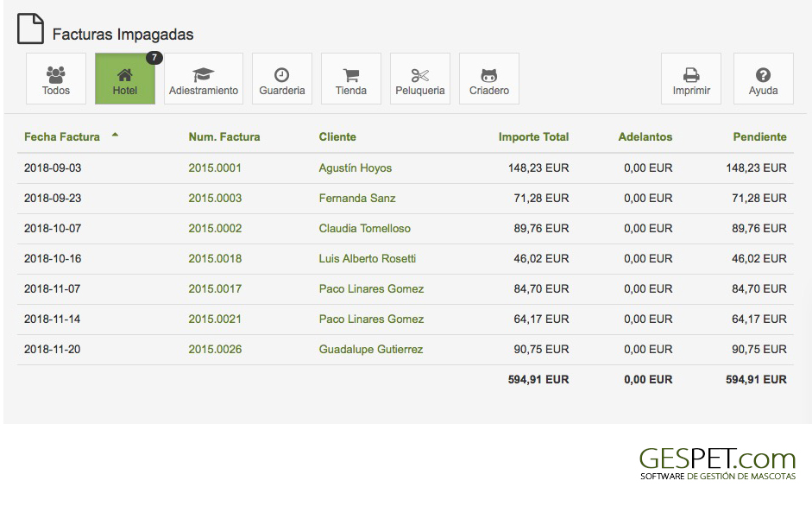Click Adelantos 0,00 EUR for Agustín Hoyos
Image resolution: width=812 pixels, height=506 pixels.
(x=648, y=168)
